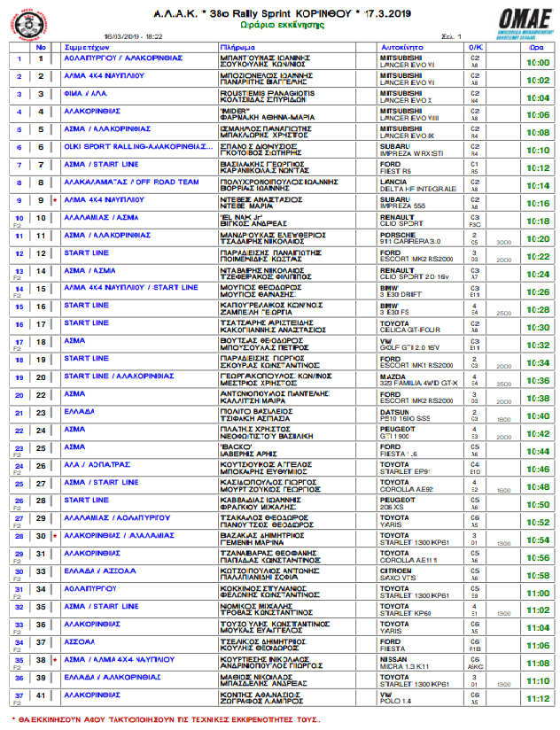Click red asterisk beside number 30
This screenshot has height=730, width=560.
click(55, 536)
